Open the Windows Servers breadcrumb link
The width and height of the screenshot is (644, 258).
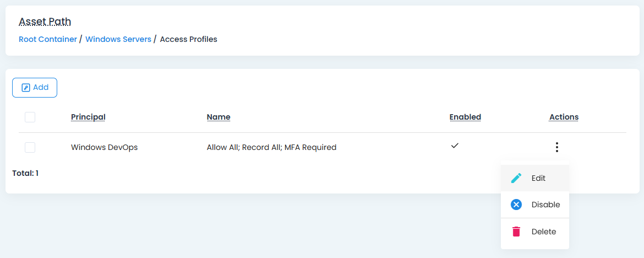118,39
